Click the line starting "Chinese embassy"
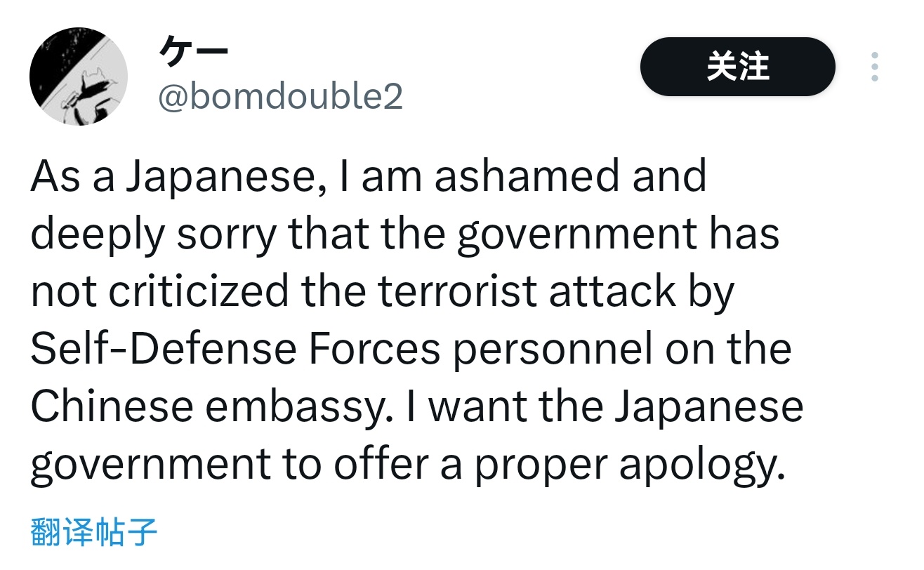Image resolution: width=924 pixels, height=570 pixels. [x=416, y=405]
